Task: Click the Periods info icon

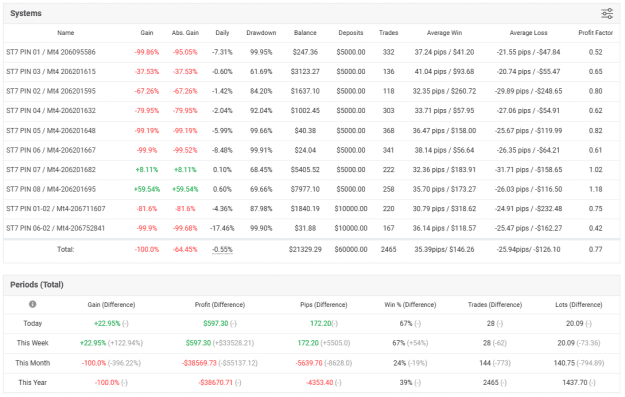Action: click(x=33, y=304)
